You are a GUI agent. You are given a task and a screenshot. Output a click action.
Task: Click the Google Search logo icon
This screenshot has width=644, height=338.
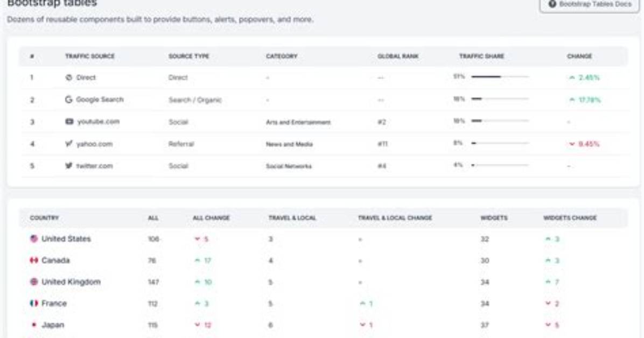pos(68,100)
